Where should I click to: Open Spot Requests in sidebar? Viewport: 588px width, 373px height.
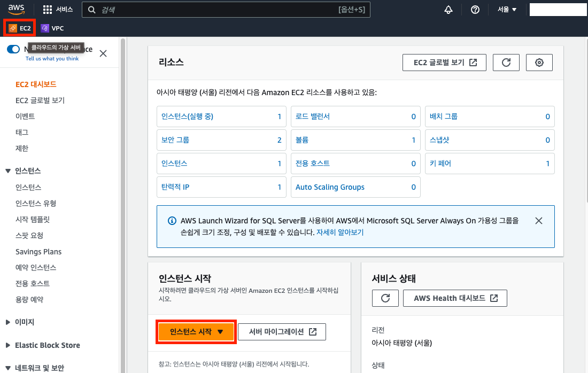[x=29, y=236]
